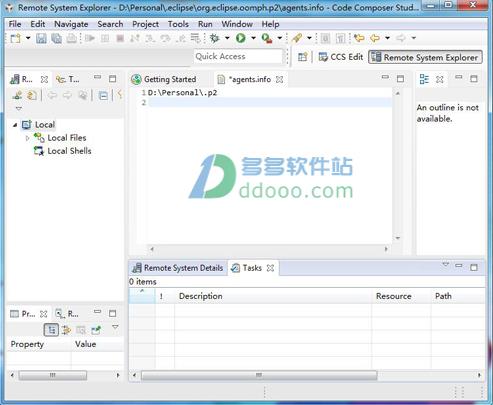Viewport: 493px width, 405px height.
Task: Click the Quick Access search field
Action: click(238, 56)
